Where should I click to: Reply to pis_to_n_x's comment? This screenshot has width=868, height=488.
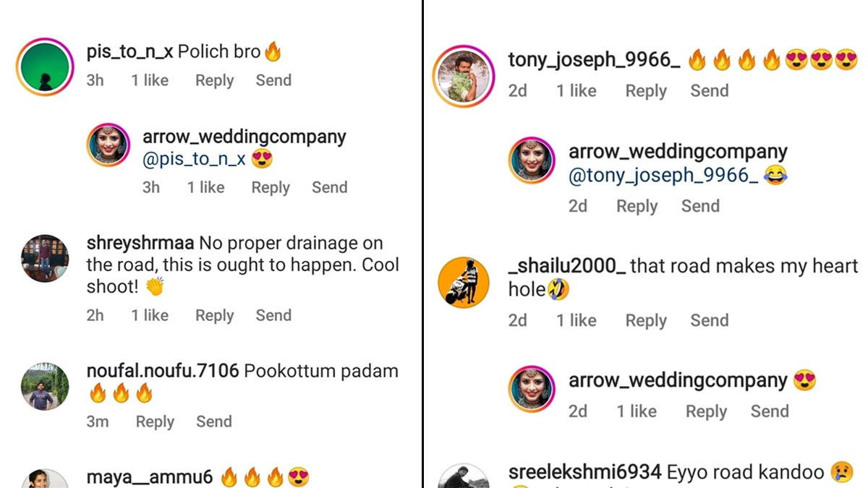[214, 80]
